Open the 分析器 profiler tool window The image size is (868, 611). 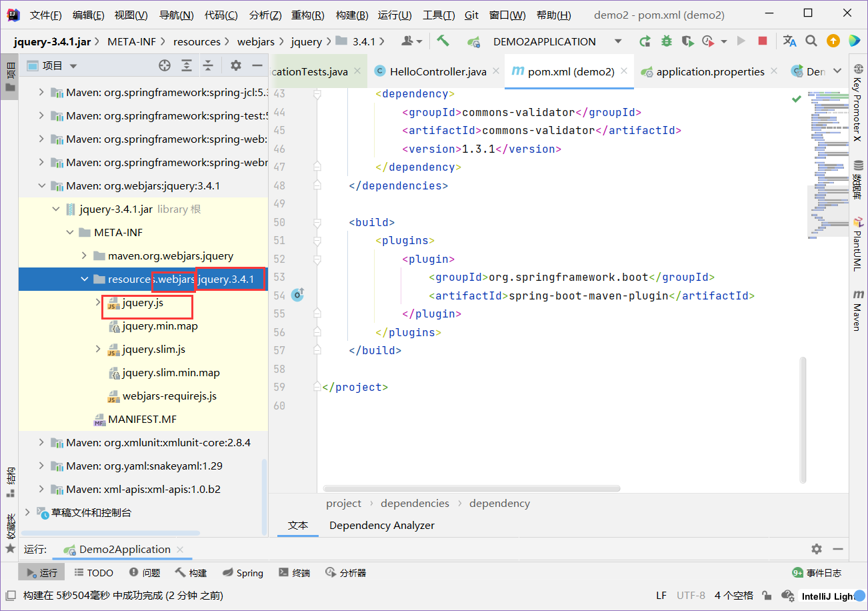(345, 572)
